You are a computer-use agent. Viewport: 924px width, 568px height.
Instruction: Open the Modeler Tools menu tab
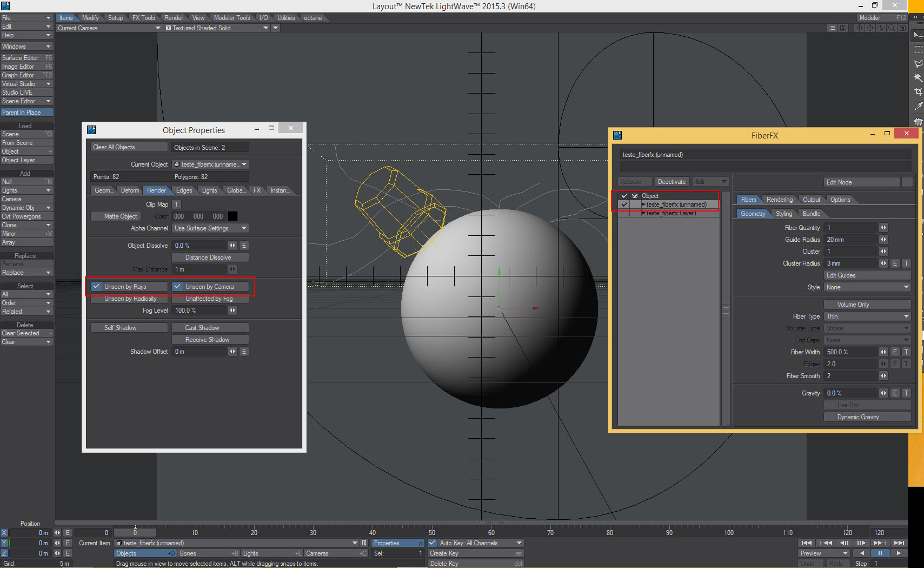click(232, 18)
